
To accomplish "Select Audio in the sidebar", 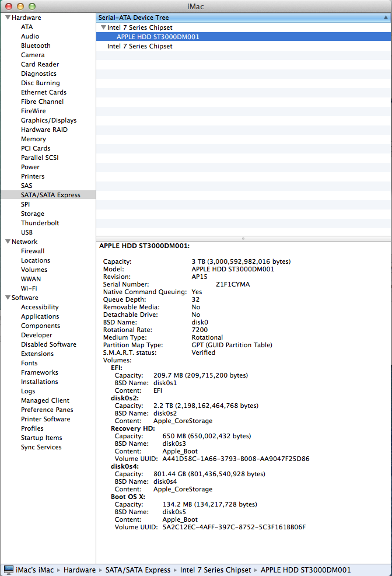I will coord(30,36).
